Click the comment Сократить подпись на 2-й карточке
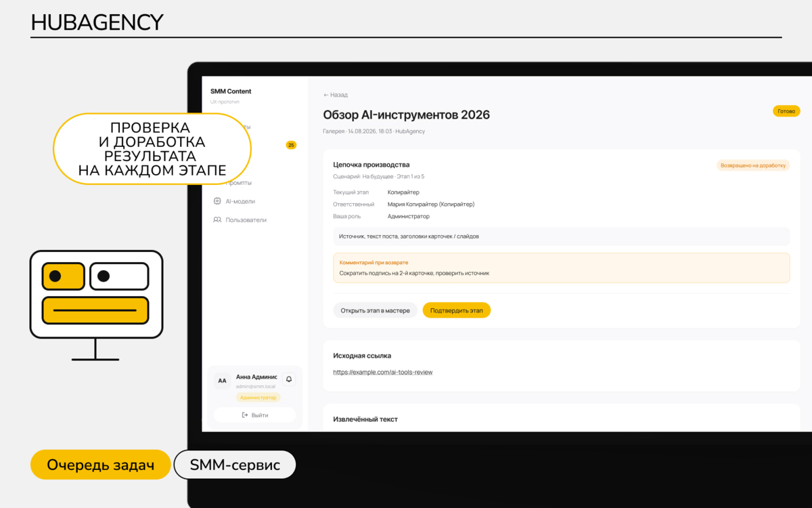The height and width of the screenshot is (508, 812). 414,273
